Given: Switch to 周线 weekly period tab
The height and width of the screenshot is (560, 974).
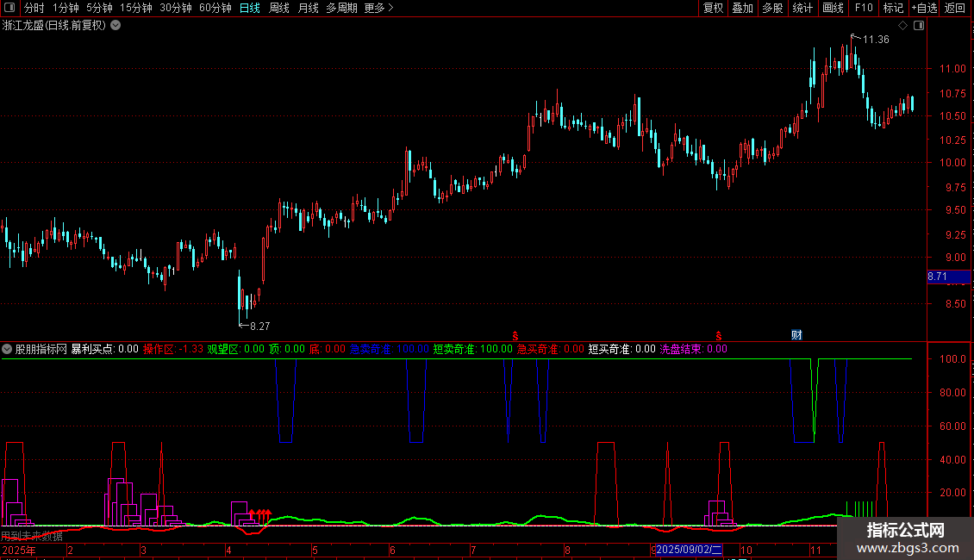Looking at the screenshot, I should [x=279, y=8].
